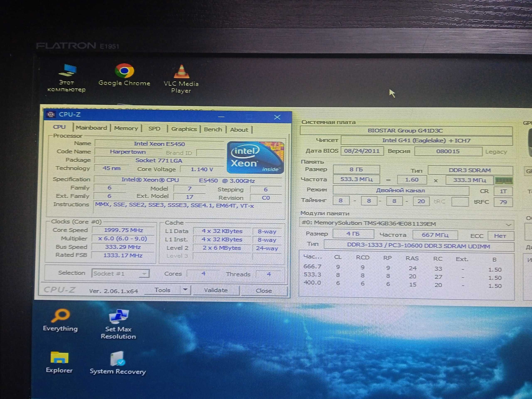Screen dimensions: 532x399
Task: Click the Cores count field
Action: coord(203,274)
